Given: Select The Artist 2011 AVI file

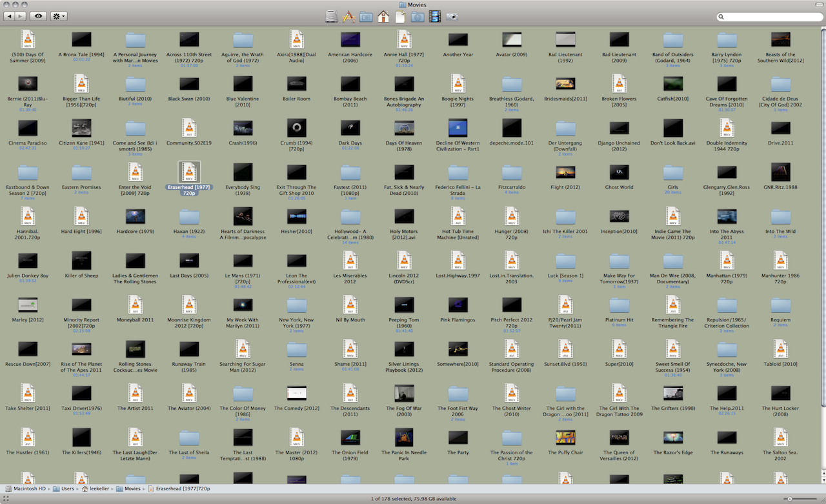Looking at the screenshot, I should click(135, 393).
